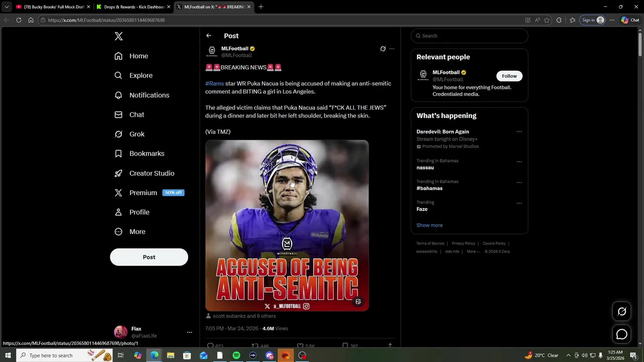This screenshot has height=362, width=644.
Task: Open Grok in the sidebar
Action: 129,134
